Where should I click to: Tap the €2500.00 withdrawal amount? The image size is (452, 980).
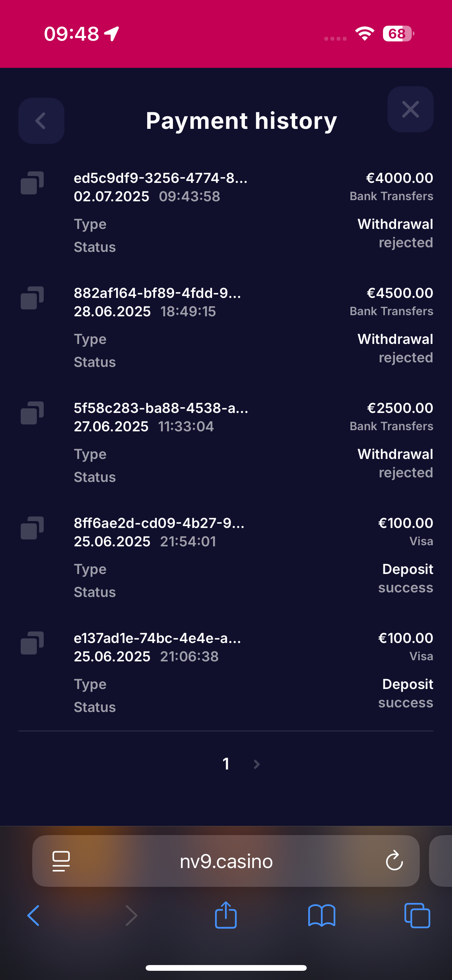point(399,408)
